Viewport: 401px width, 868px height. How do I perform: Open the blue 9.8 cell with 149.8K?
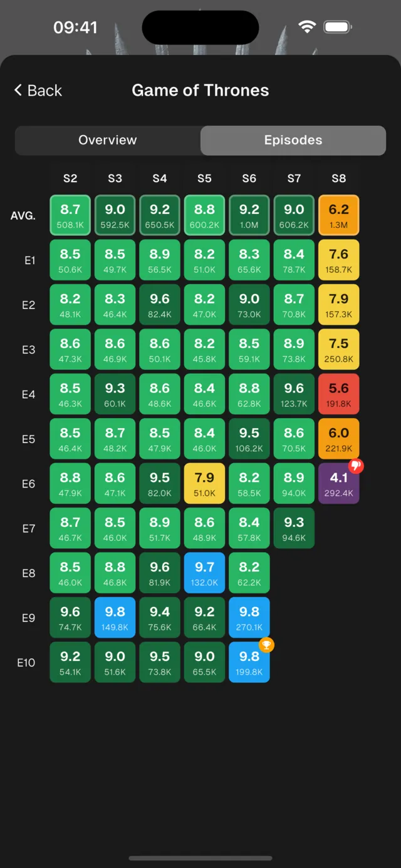(x=115, y=618)
